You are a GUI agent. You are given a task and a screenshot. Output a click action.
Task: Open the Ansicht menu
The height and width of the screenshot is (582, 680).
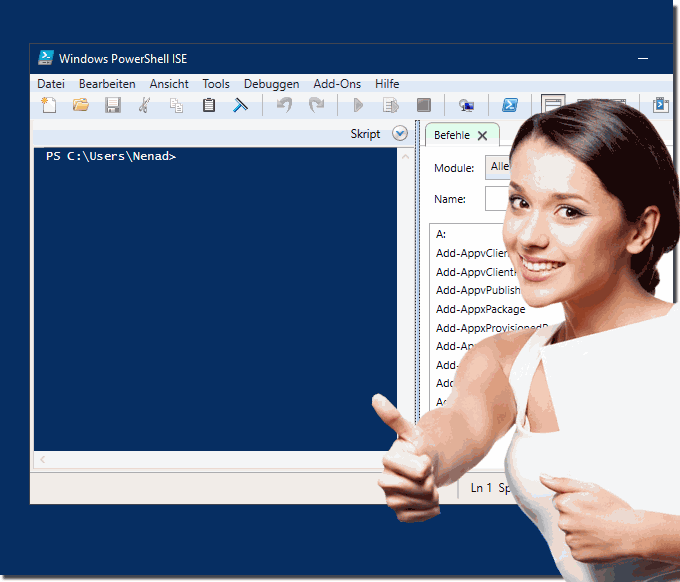pyautogui.click(x=169, y=84)
